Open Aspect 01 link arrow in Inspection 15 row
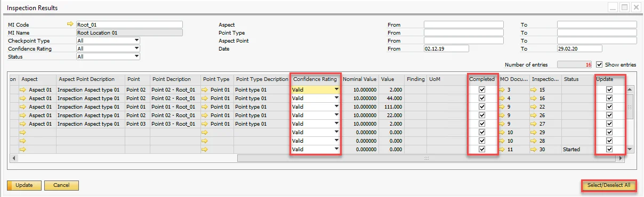Viewport: 644px width, 197px height. pyautogui.click(x=23, y=90)
